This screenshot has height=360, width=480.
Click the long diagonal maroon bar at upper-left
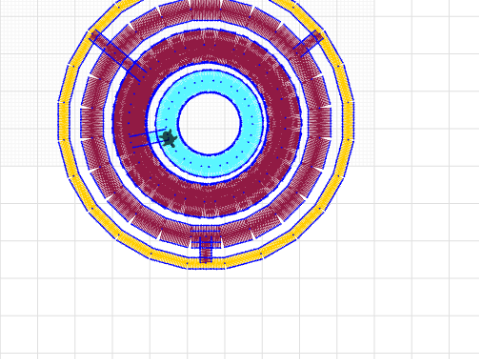[117, 55]
